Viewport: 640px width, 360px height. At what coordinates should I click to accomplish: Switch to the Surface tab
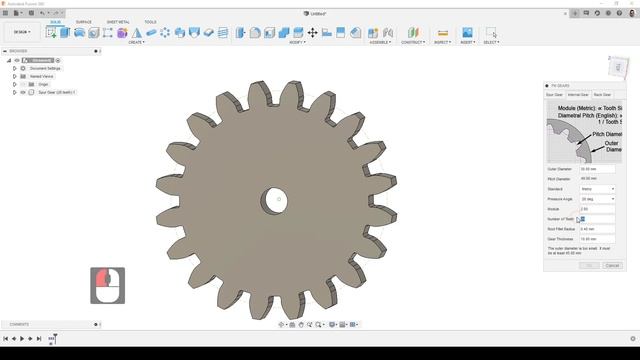coord(84,22)
